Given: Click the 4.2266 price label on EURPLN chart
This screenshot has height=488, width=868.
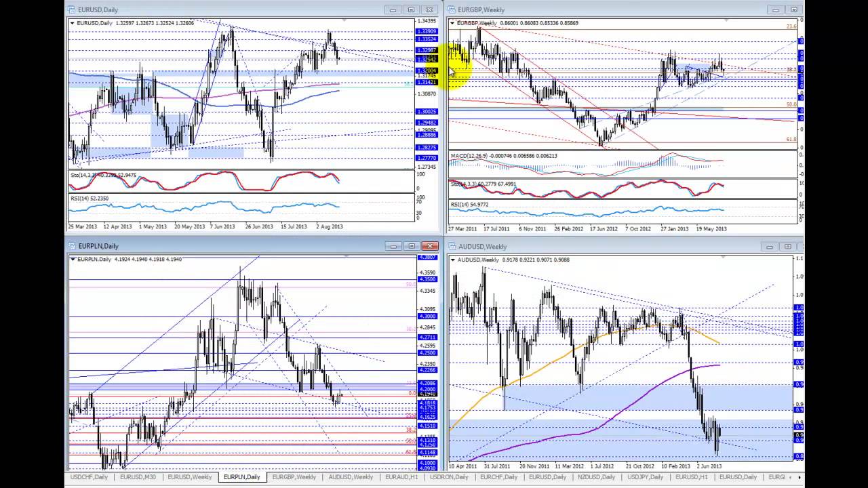Looking at the screenshot, I should [x=428, y=370].
